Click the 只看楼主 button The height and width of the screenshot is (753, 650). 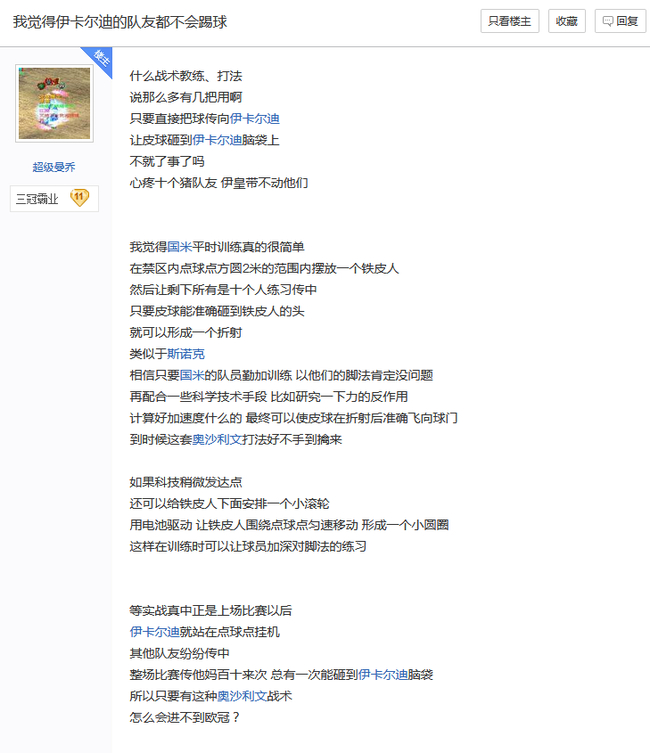coord(509,21)
